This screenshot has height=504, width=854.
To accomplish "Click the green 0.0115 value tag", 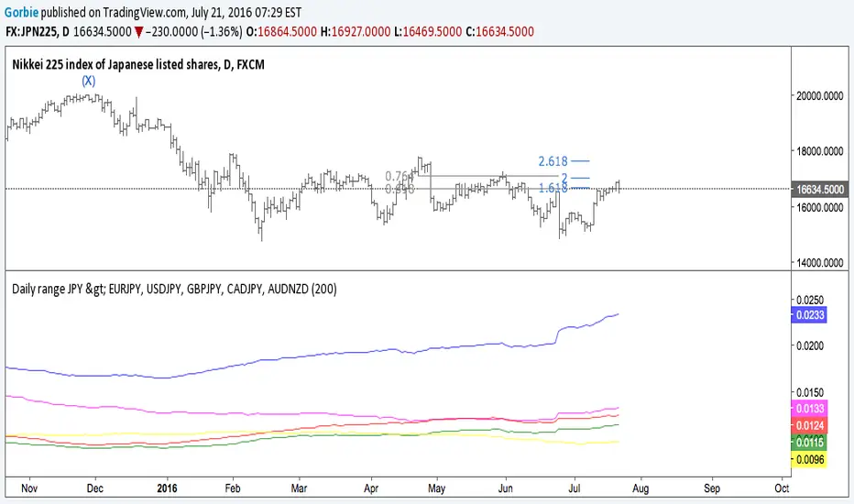I will [x=809, y=443].
